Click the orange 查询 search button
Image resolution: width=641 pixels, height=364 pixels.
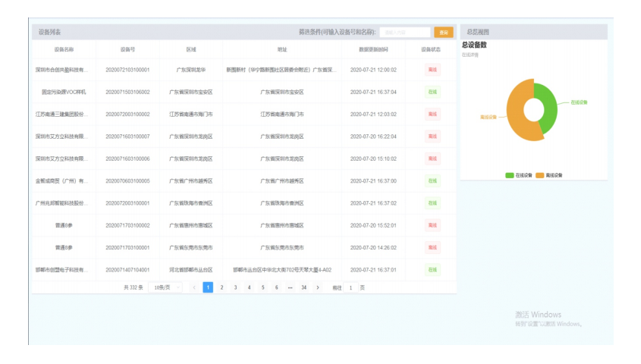[x=443, y=32]
